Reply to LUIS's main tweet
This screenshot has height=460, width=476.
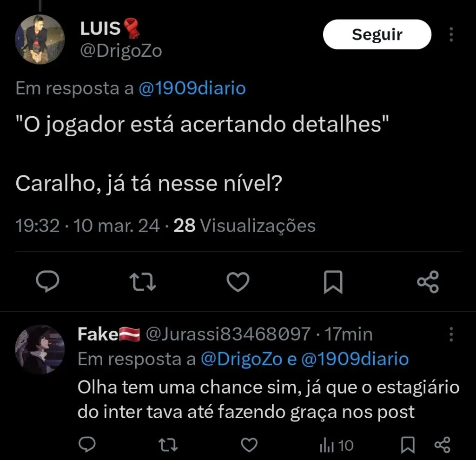tap(47, 282)
